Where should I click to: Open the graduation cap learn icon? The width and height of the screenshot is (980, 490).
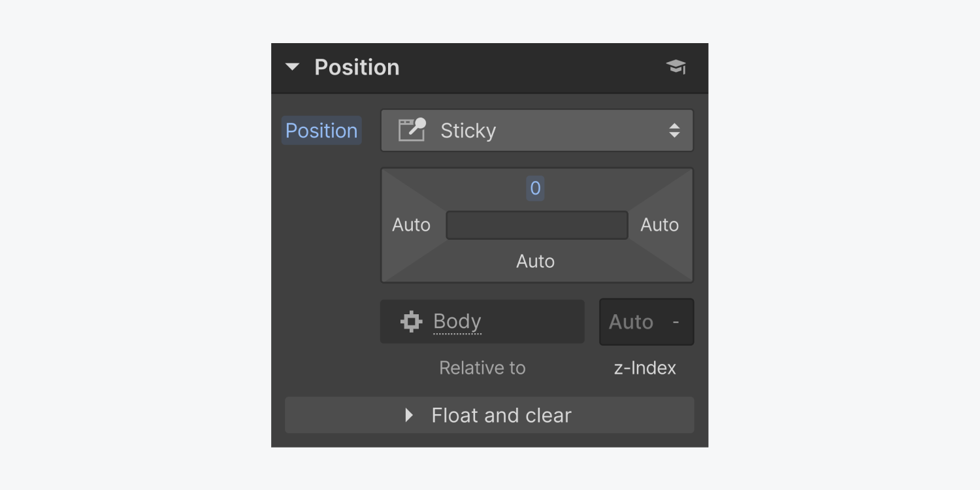676,67
